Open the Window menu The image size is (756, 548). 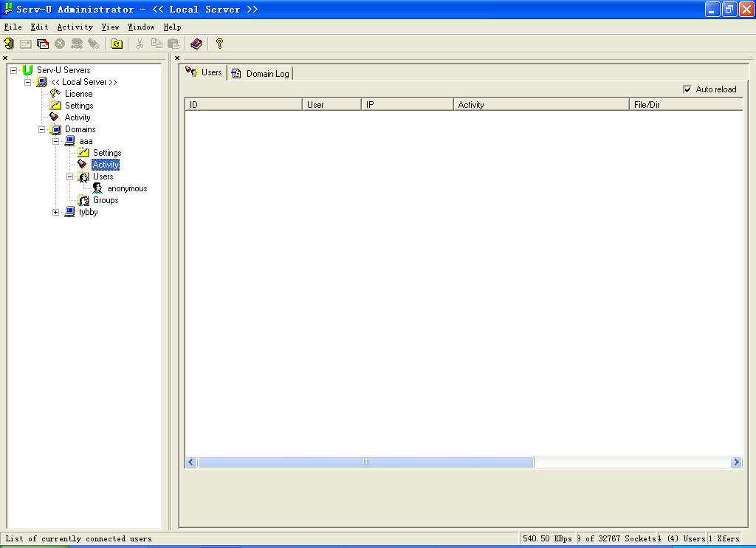141,27
